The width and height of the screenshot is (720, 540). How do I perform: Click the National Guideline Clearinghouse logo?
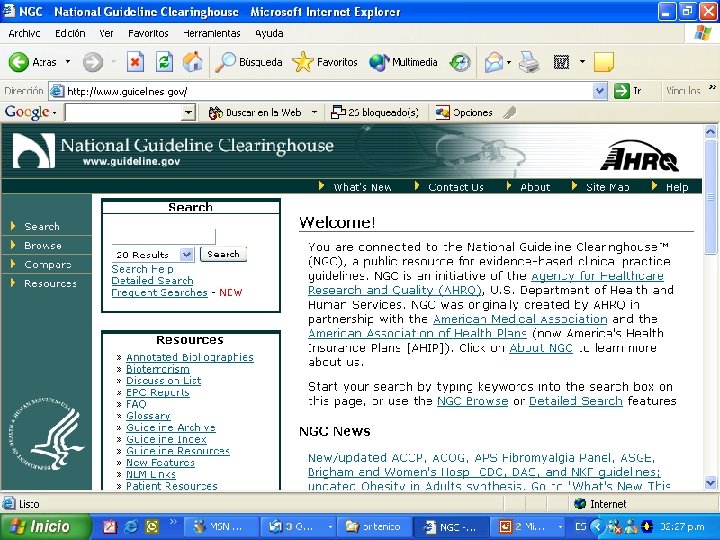173,150
